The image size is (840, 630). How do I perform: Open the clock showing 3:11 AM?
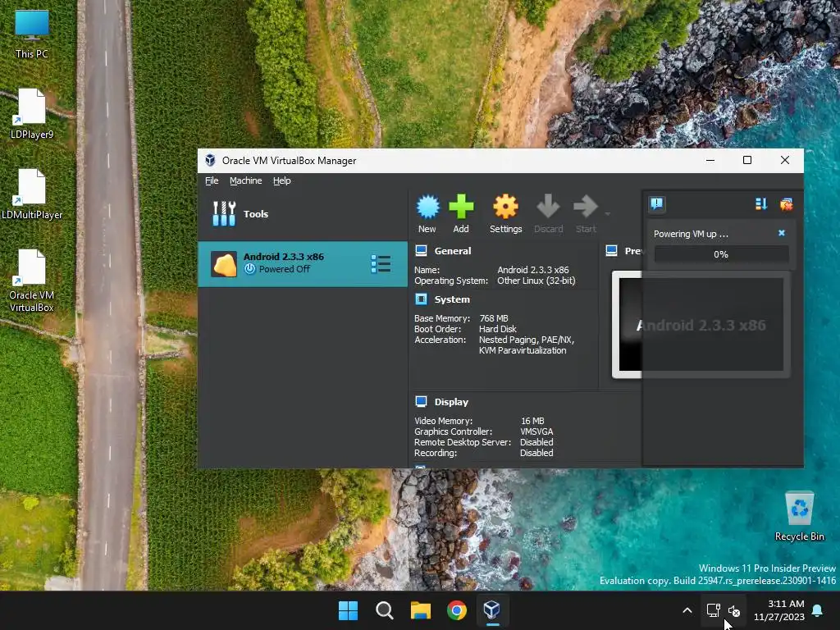[779, 610]
